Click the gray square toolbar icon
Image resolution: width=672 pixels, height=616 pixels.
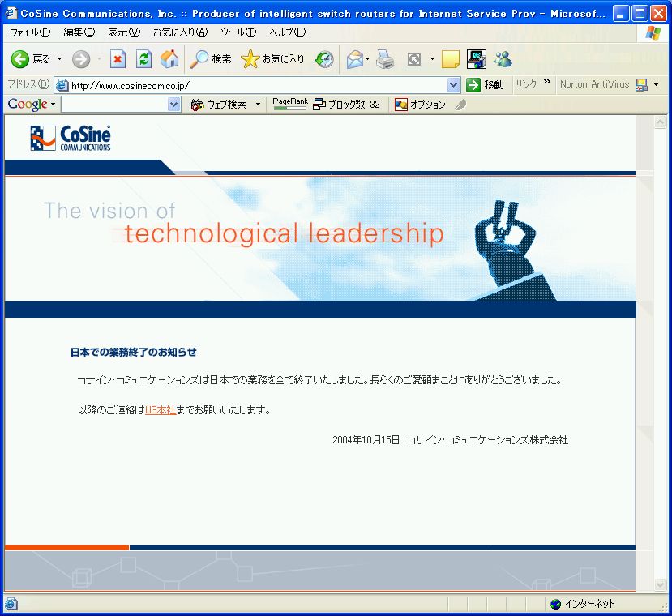[414, 58]
